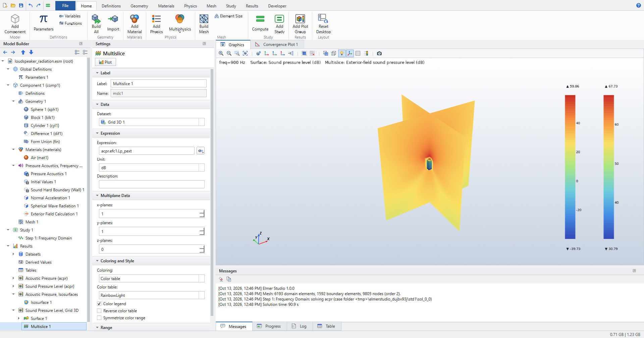Click the right multislice color legend bar
Viewport: 644px width, 338px height.
point(608,167)
